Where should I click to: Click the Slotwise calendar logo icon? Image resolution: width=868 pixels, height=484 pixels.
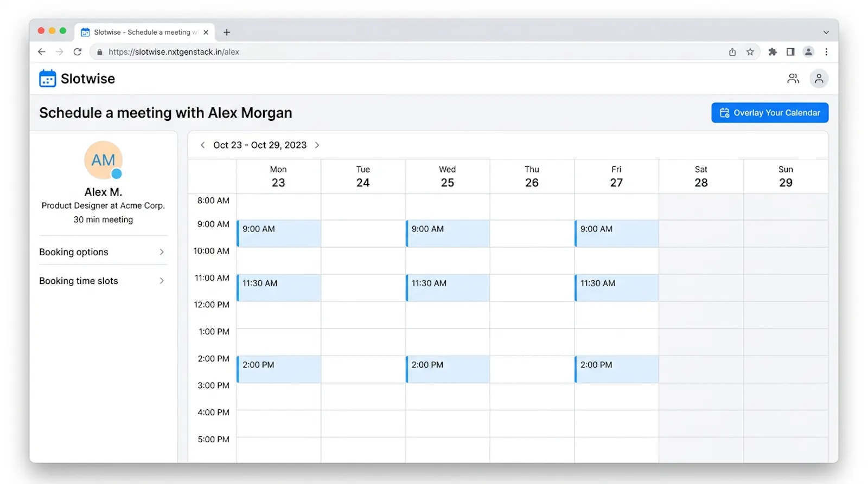point(47,79)
